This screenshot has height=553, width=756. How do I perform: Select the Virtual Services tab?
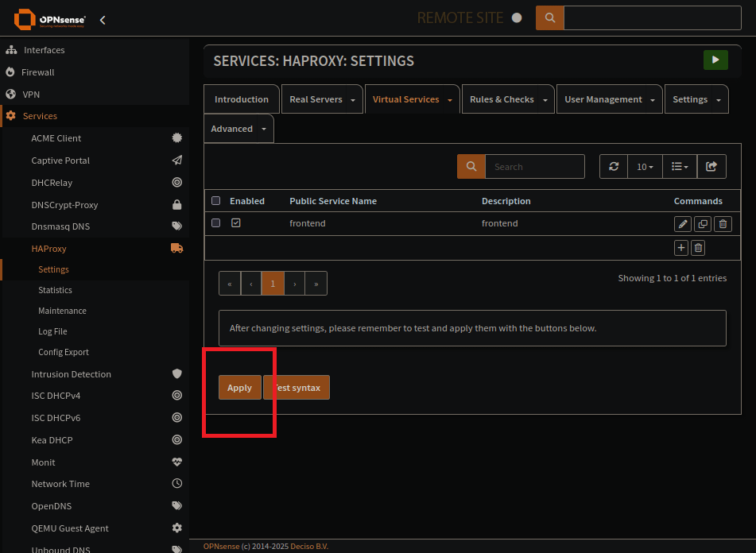click(406, 99)
